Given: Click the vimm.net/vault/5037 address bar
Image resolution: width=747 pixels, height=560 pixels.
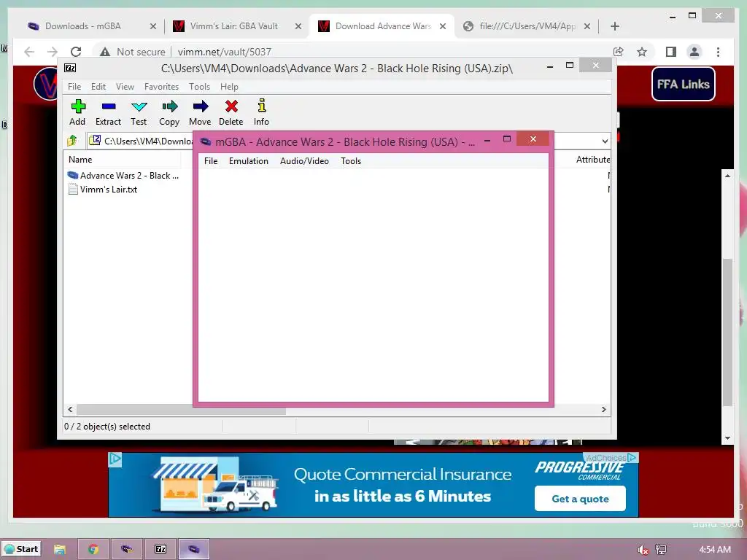Looking at the screenshot, I should point(225,52).
